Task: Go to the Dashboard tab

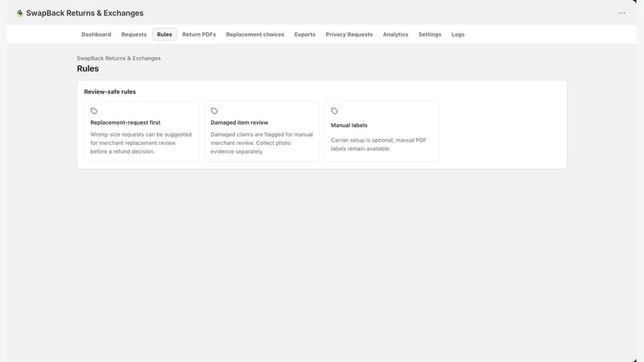Action: tap(96, 35)
